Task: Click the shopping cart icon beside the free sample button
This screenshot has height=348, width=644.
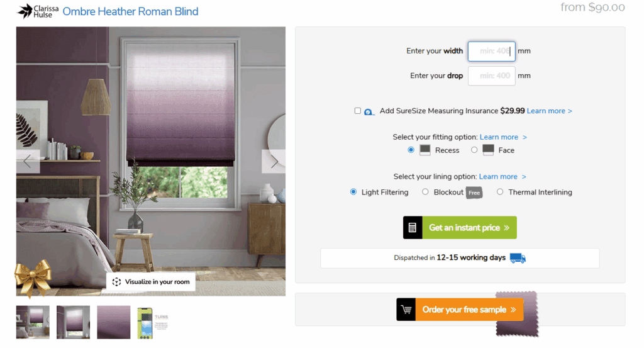Action: click(406, 310)
